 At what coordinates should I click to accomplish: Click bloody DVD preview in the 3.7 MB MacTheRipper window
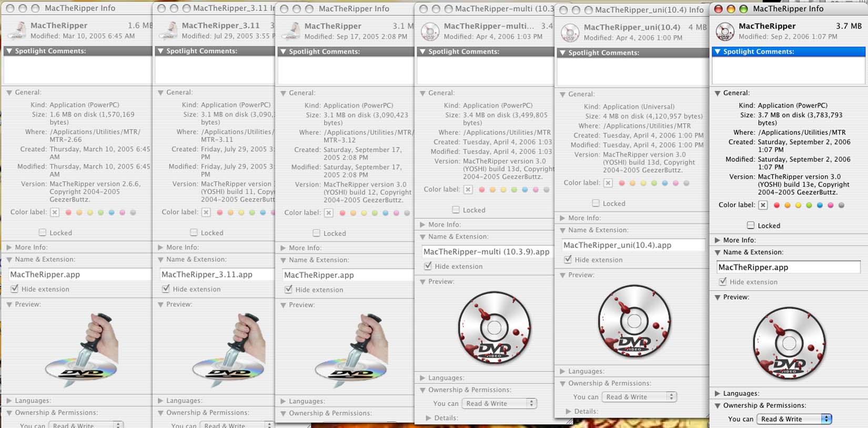pyautogui.click(x=789, y=343)
